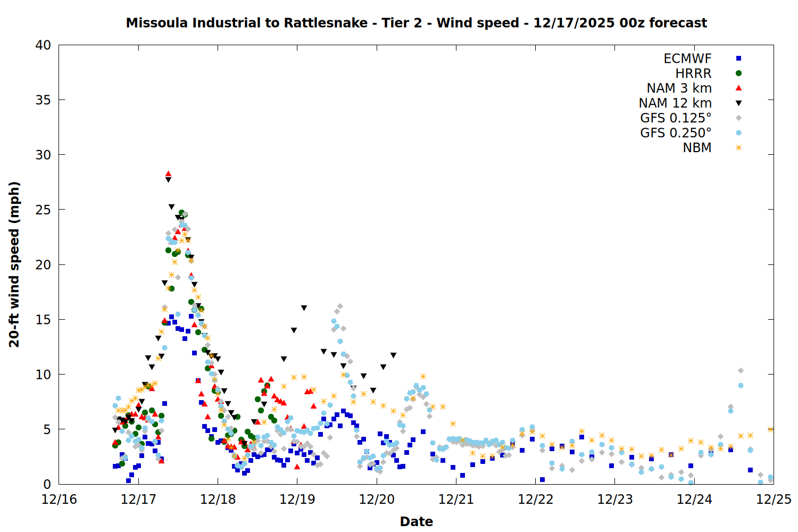Click the '20-ft wind speed (mph)' axis label

14,264
